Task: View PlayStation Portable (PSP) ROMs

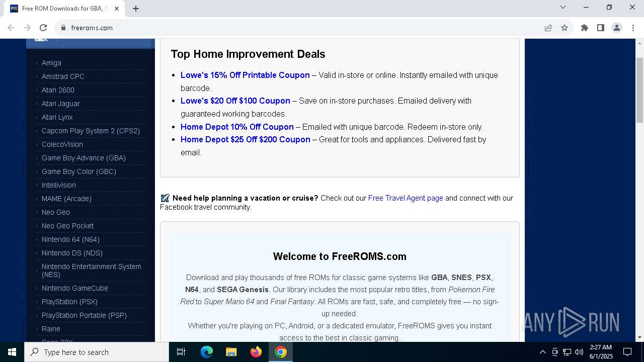Action: pos(84,315)
